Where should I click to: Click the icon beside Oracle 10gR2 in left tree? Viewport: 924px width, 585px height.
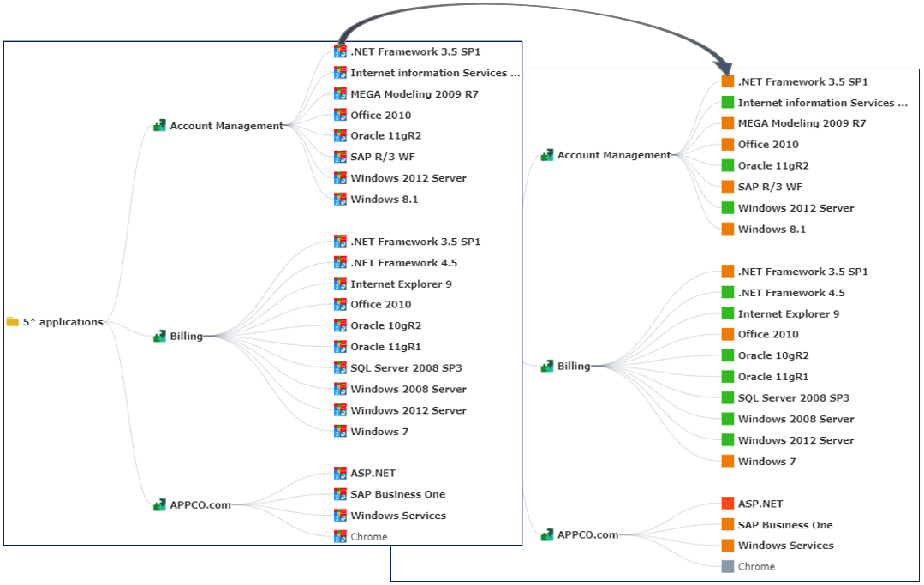pos(340,325)
